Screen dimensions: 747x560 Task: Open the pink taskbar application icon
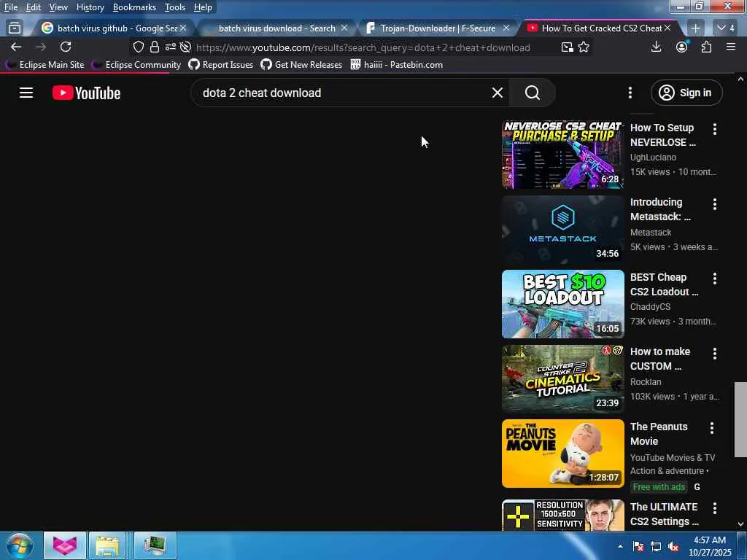[x=65, y=545]
